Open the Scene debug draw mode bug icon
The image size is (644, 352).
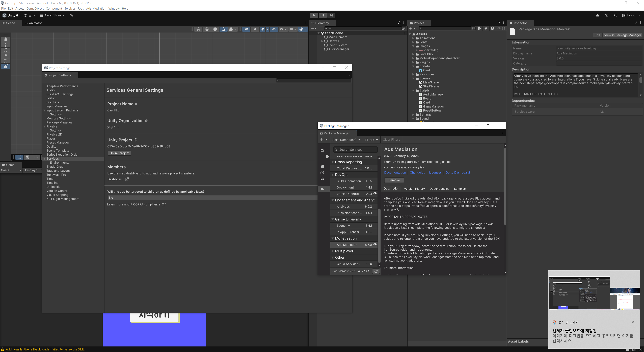tap(231, 29)
